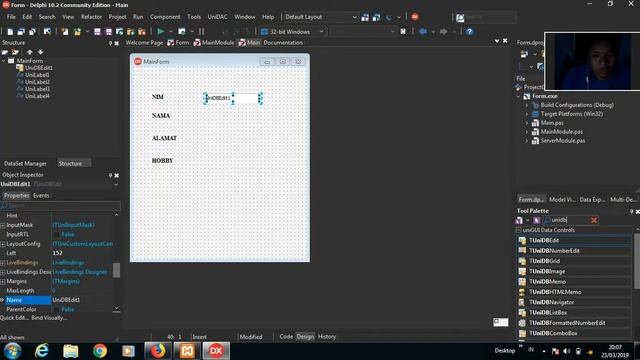Viewport: 640px width, 360px height.
Task: Switch to the DataSet Manager tab
Action: pos(25,163)
